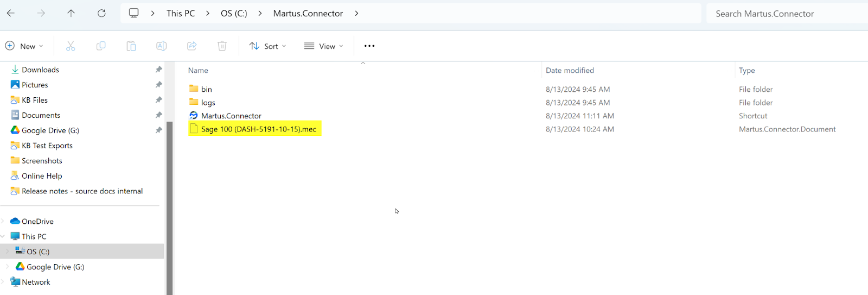Expand Google Drive (G:) tree node under This PC
868x295 pixels.
8,267
